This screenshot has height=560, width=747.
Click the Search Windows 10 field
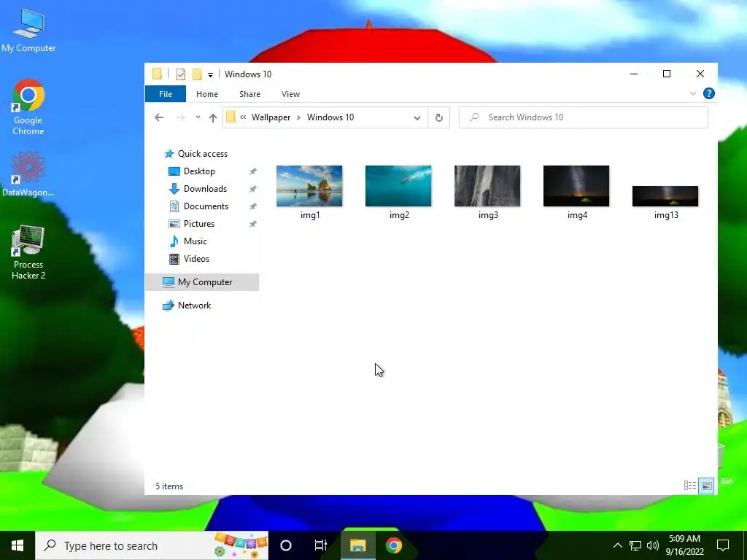pyautogui.click(x=584, y=117)
